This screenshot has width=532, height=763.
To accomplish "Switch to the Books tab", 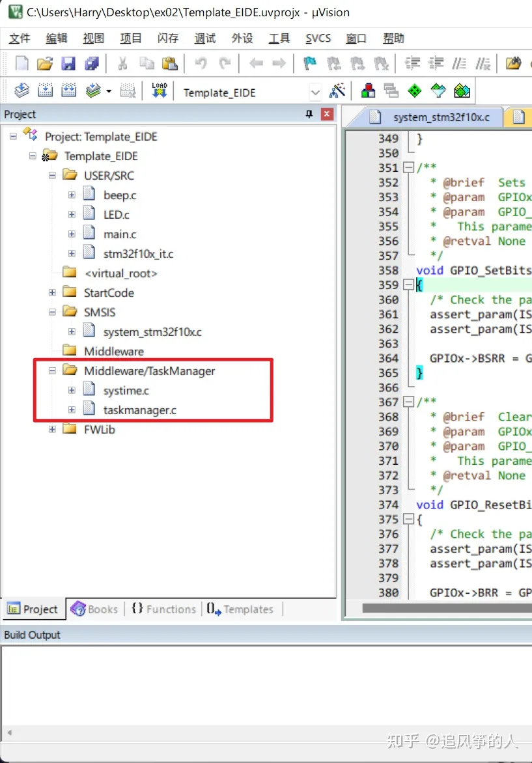I will tap(95, 609).
